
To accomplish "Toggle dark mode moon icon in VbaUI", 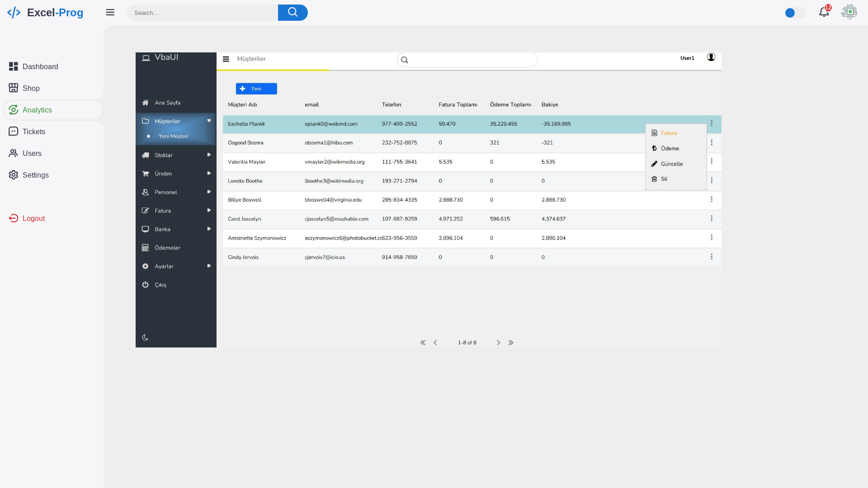I will [x=145, y=338].
